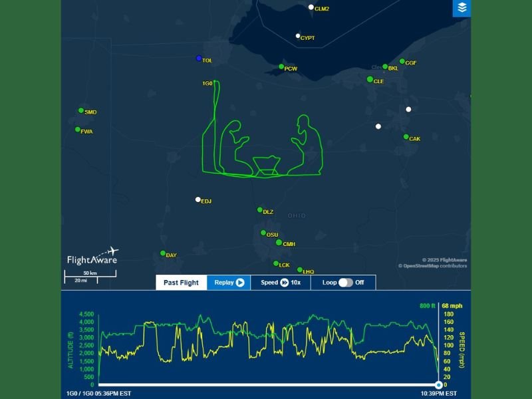
Task: Click the PCW airport marker
Action: coord(281,68)
